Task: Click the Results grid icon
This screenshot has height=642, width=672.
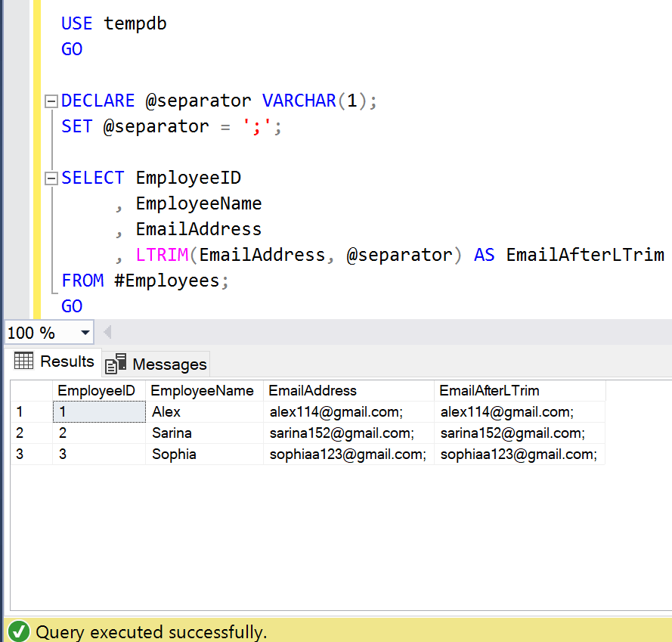Action: click(24, 361)
